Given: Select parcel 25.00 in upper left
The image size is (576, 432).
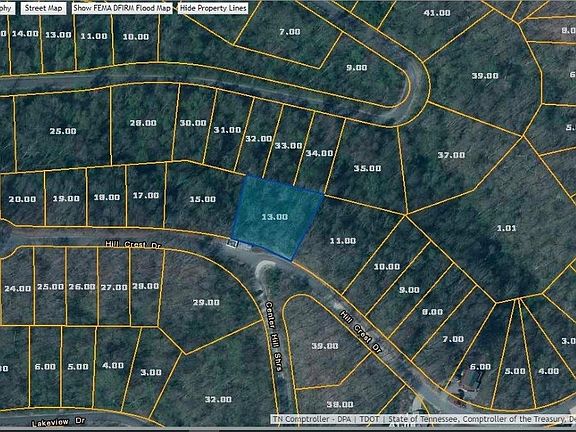Looking at the screenshot, I should (x=63, y=131).
